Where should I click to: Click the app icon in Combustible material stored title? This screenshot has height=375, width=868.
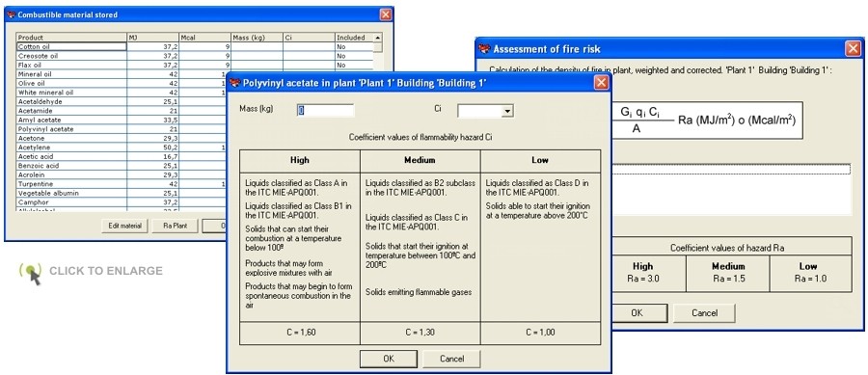click(x=11, y=14)
